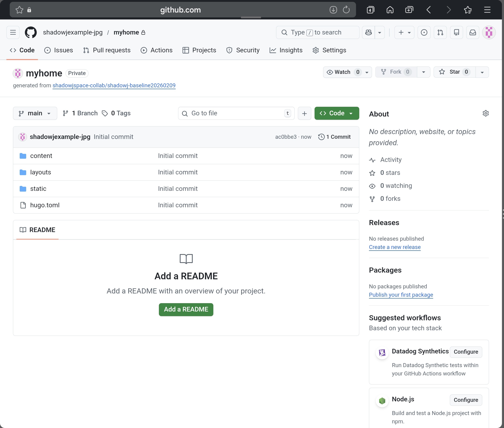The height and width of the screenshot is (428, 504).
Task: Expand the green Code dropdown
Action: pyautogui.click(x=337, y=113)
